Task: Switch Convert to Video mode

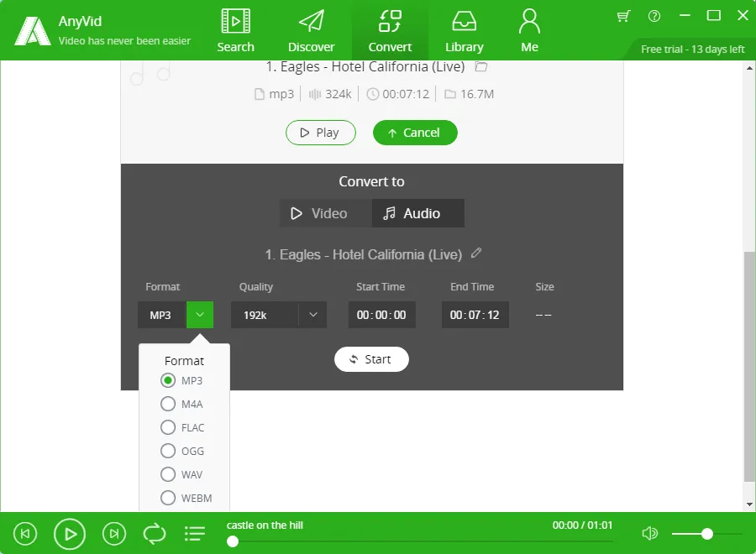Action: coord(325,213)
